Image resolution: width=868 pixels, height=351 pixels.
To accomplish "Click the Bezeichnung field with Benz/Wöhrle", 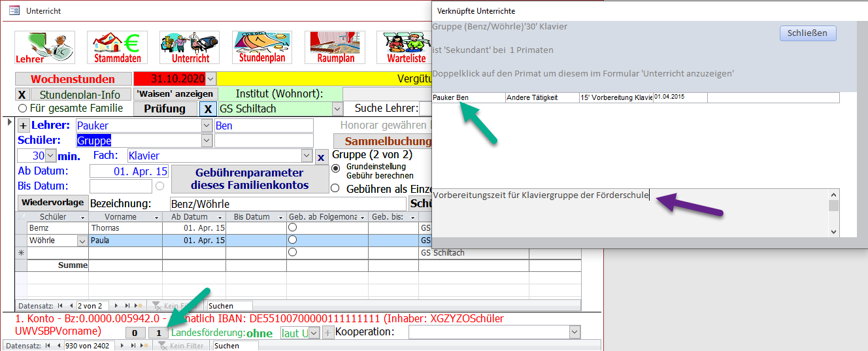I will tap(288, 204).
